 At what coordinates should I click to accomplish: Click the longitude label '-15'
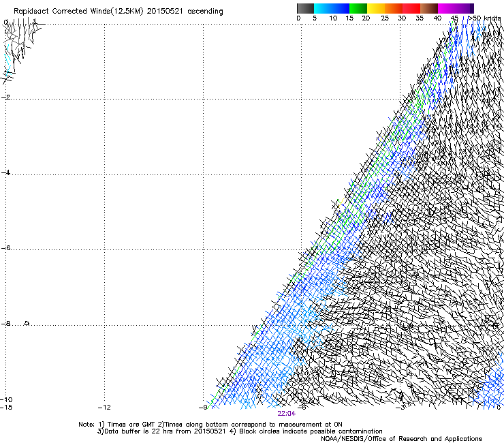pyautogui.click(x=6, y=408)
